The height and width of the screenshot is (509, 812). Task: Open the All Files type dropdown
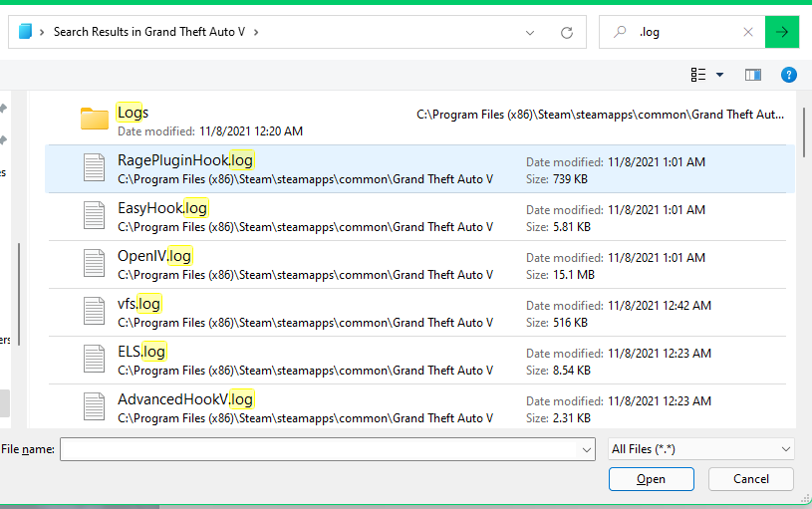click(700, 449)
